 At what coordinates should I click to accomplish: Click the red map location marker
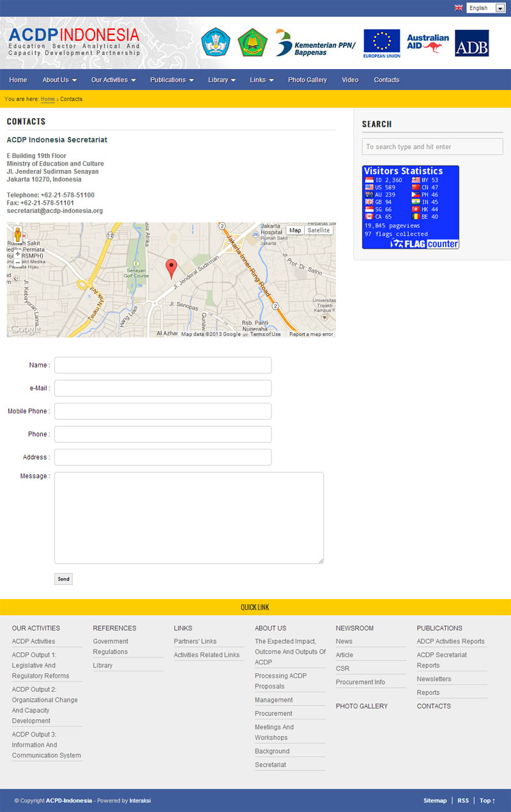(x=171, y=269)
